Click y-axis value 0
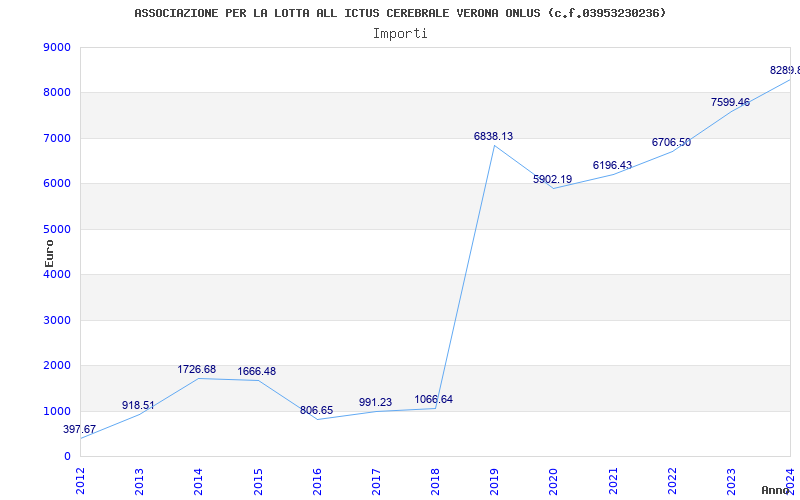800x500 pixels. 67,457
